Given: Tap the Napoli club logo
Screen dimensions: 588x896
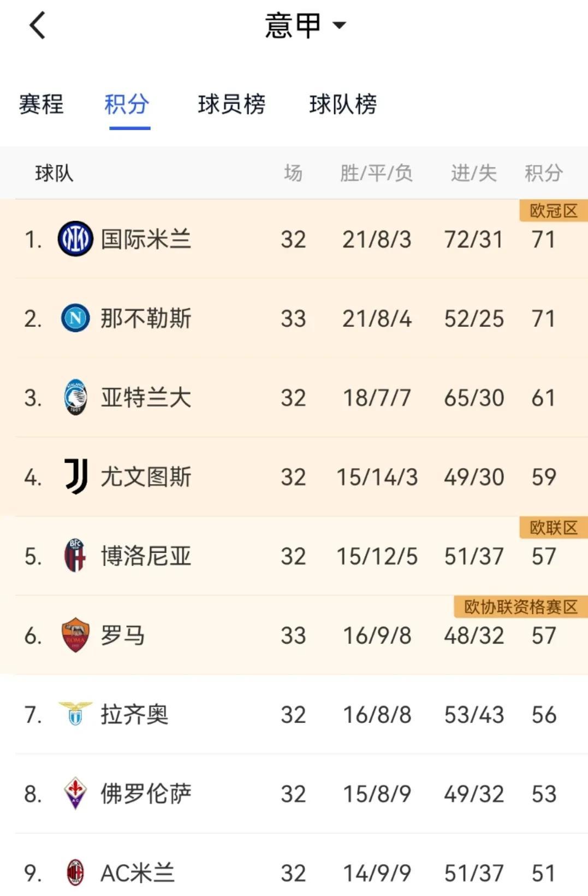Looking at the screenshot, I should point(75,318).
